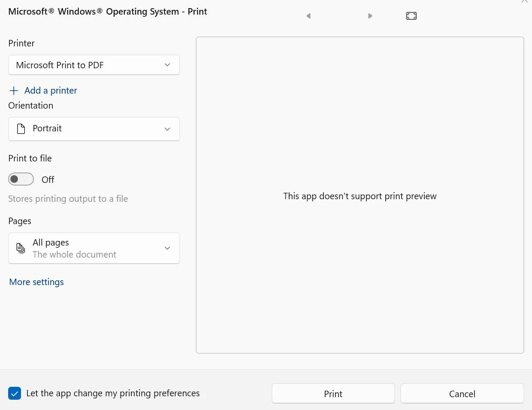This screenshot has height=410, width=532.
Task: Turn on the Print to file toggle
Action: point(21,179)
